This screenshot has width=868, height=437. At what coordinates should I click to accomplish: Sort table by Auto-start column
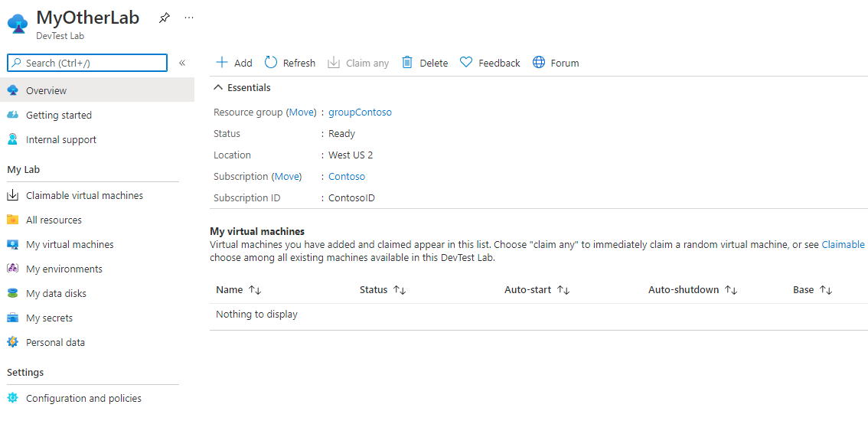click(x=537, y=290)
